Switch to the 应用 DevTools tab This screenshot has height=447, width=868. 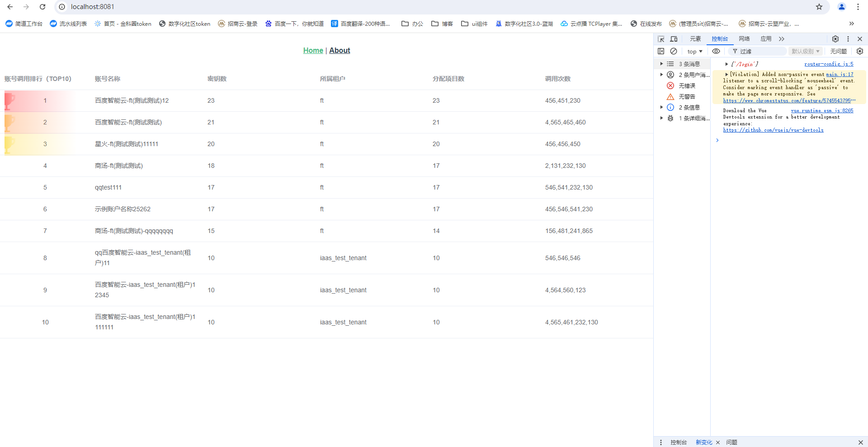click(766, 39)
